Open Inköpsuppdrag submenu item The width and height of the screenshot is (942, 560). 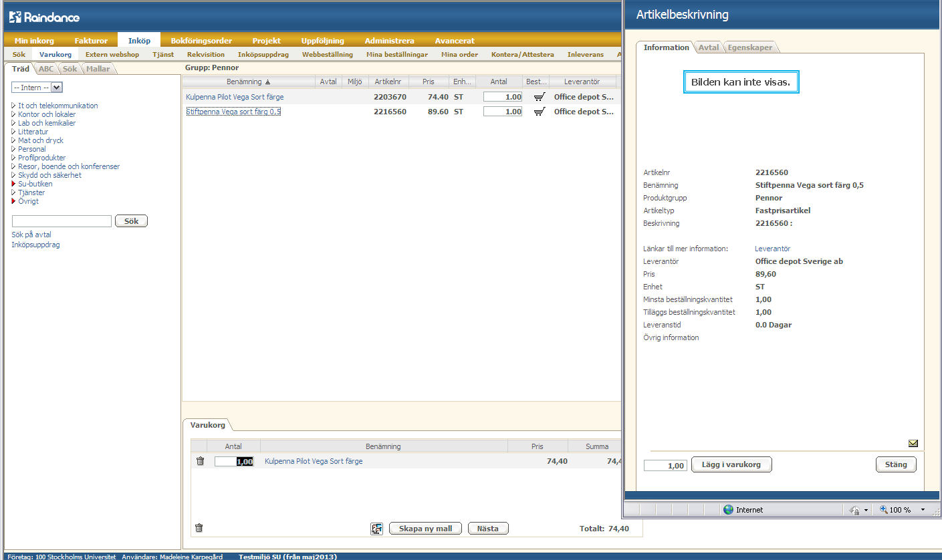tap(263, 54)
